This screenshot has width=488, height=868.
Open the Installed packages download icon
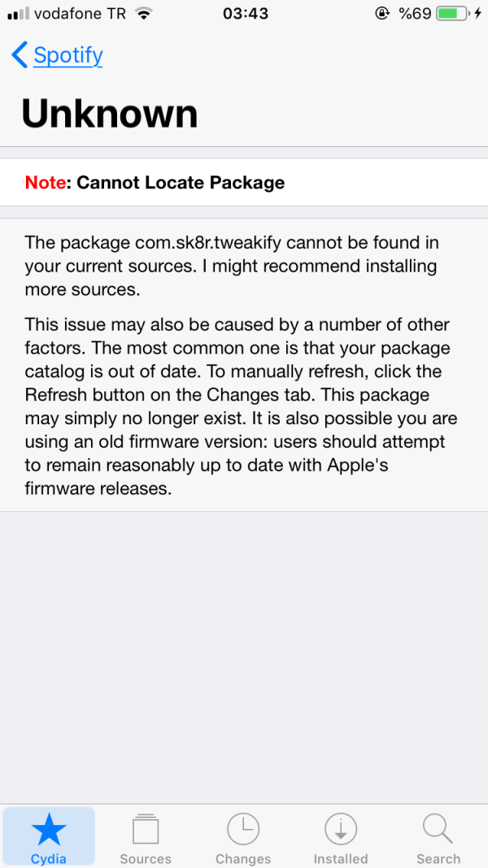coord(341,831)
